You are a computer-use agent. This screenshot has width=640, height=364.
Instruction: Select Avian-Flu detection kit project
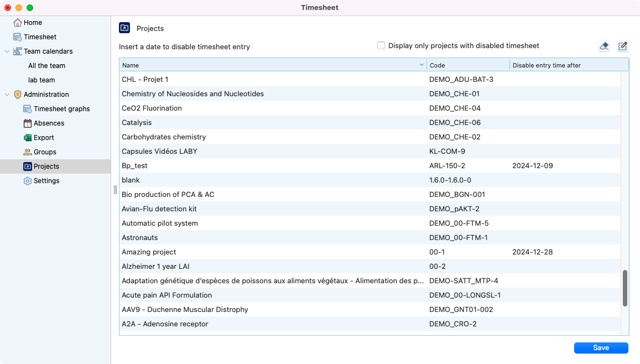point(370,209)
